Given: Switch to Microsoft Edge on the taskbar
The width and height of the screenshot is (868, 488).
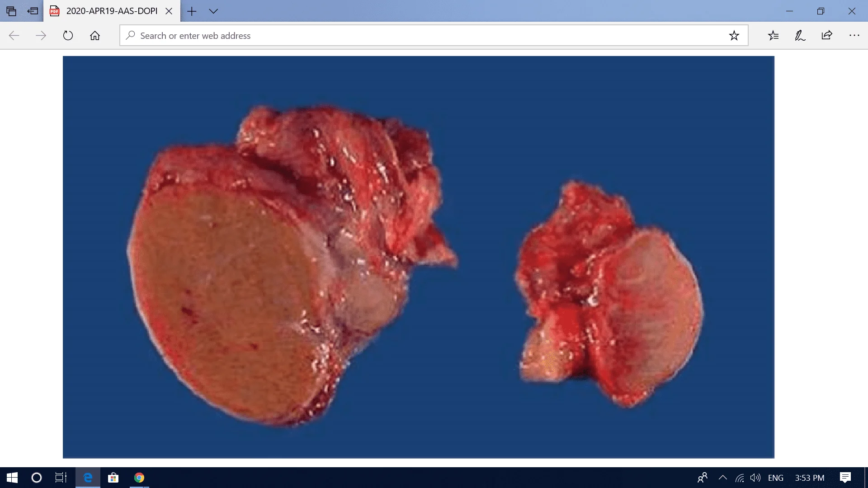Looking at the screenshot, I should 88,478.
